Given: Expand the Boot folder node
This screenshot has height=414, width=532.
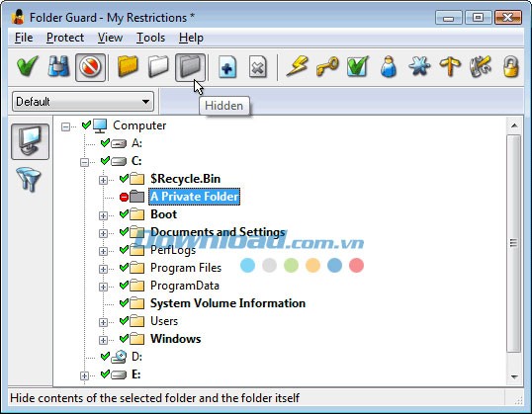Looking at the screenshot, I should click(x=103, y=215).
